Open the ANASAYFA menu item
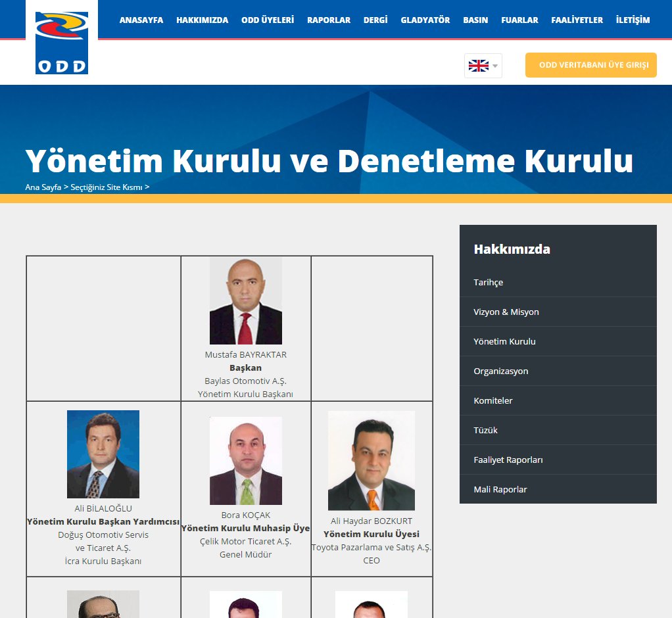 141,20
